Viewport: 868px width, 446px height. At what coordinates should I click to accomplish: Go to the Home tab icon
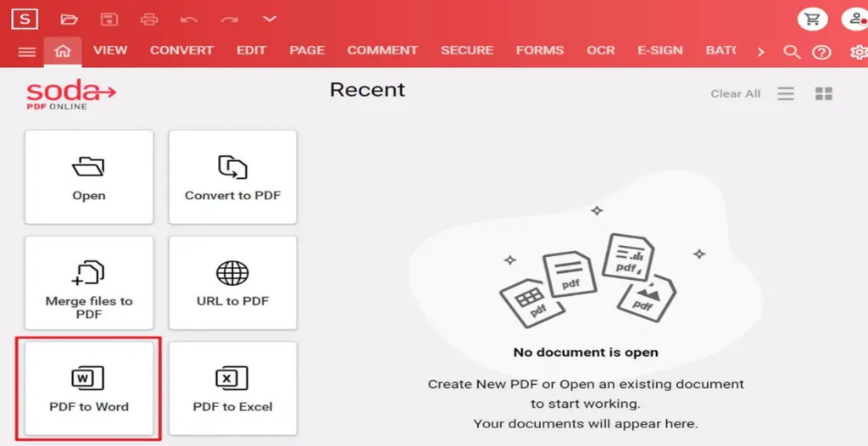pos(63,51)
